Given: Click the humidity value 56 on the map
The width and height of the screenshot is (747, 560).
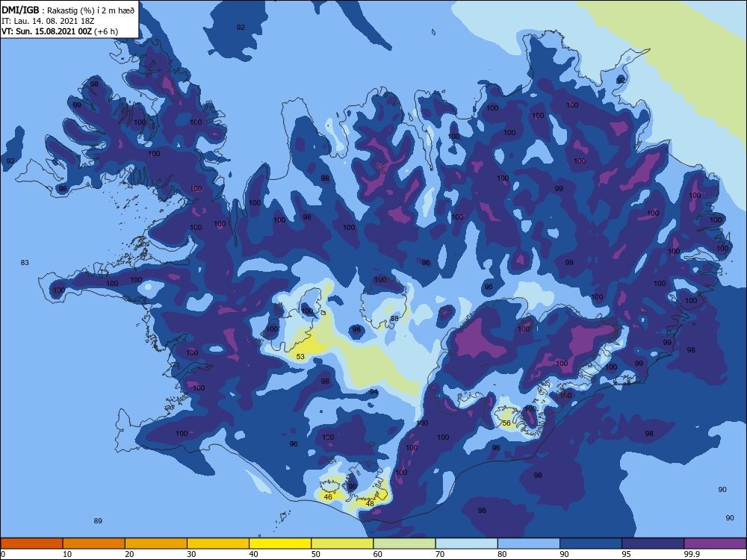Looking at the screenshot, I should (506, 423).
